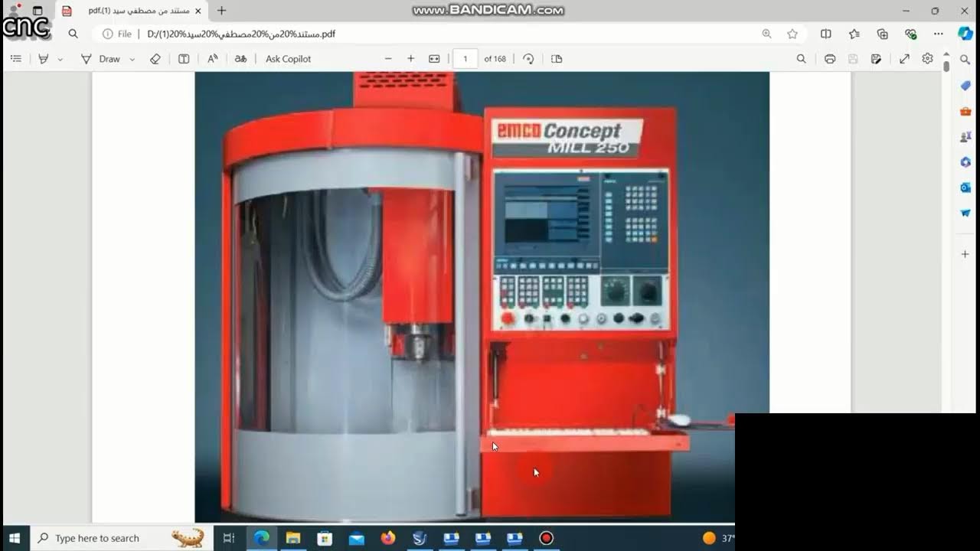View site information File icon
Screen dimensions: 980x551
tap(117, 34)
